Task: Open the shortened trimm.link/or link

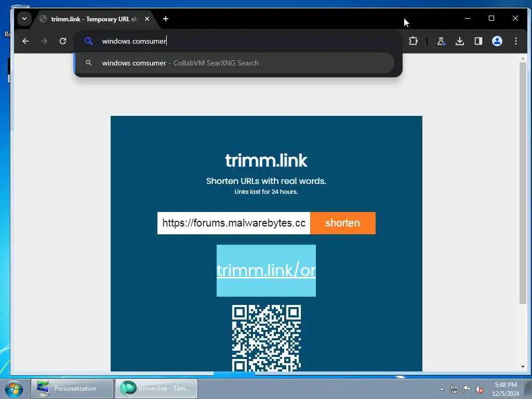Action: (x=267, y=270)
